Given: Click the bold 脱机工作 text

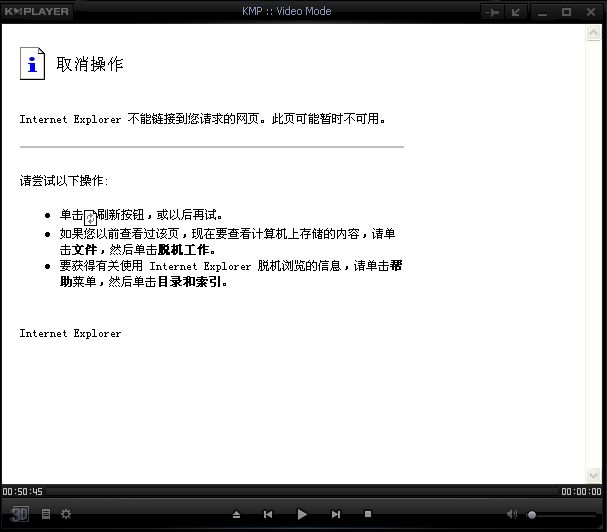Looking at the screenshot, I should 184,250.
